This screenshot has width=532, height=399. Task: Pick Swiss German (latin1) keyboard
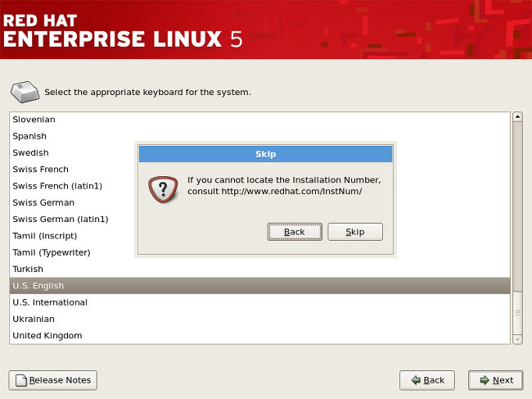coord(259,220)
